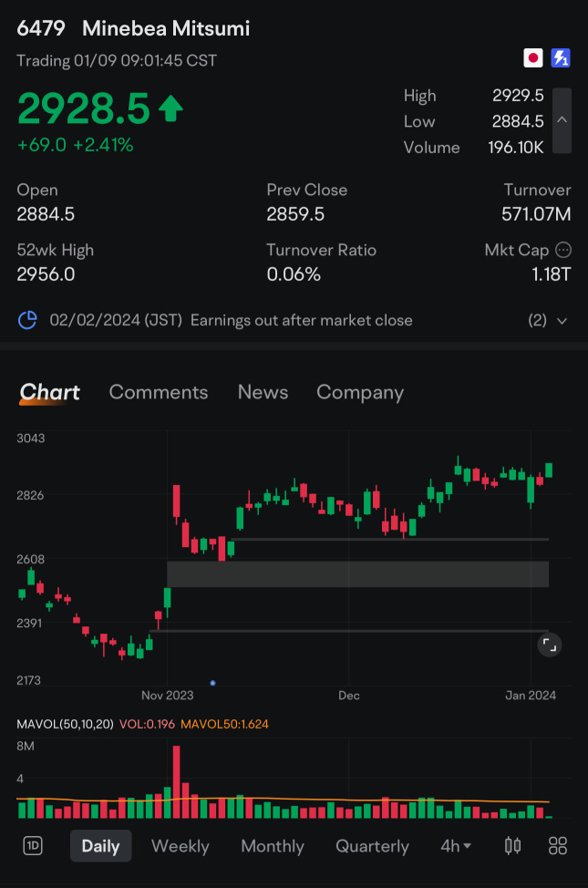Open the Comments tab

159,392
